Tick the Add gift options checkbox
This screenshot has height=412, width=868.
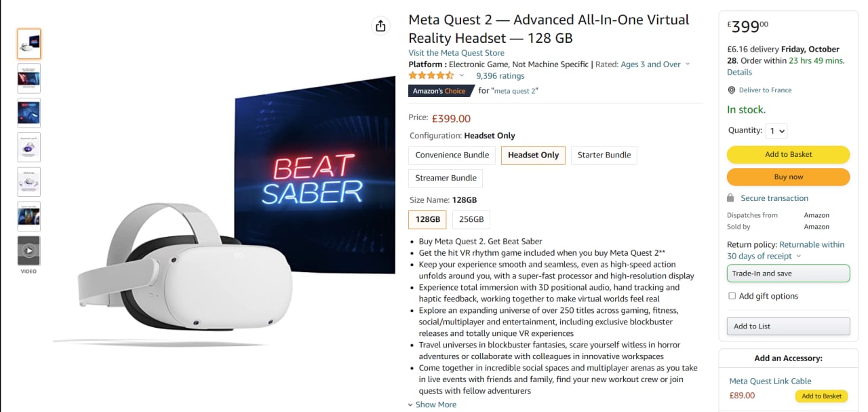(x=732, y=296)
